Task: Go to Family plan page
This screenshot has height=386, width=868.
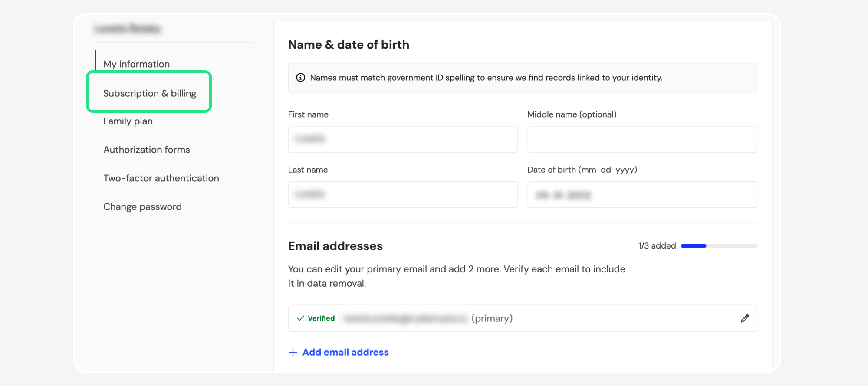Action: [x=128, y=121]
